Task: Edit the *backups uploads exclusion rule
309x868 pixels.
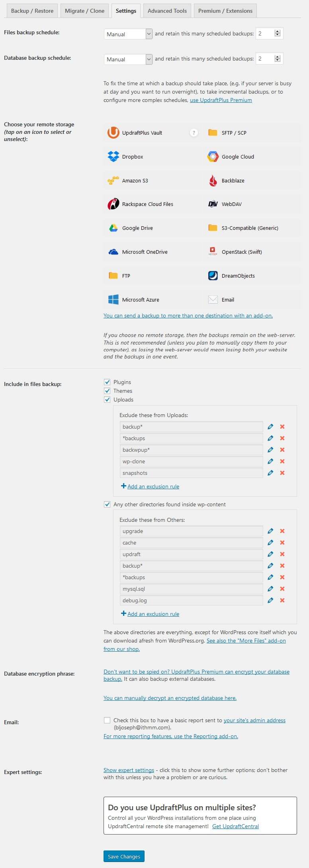Action: click(x=270, y=438)
